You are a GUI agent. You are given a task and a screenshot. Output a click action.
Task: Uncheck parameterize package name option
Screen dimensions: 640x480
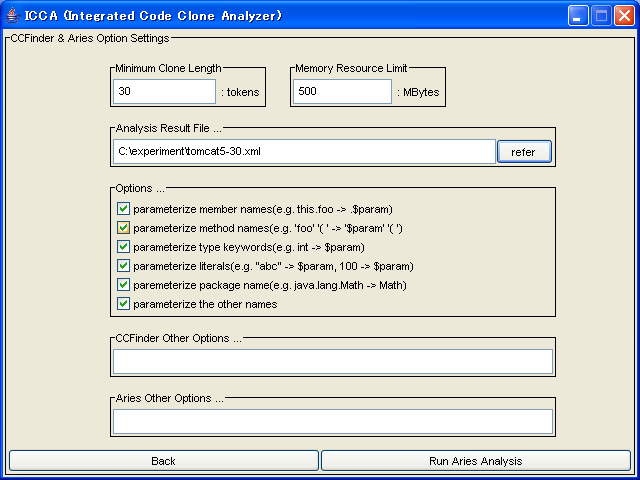pos(124,285)
